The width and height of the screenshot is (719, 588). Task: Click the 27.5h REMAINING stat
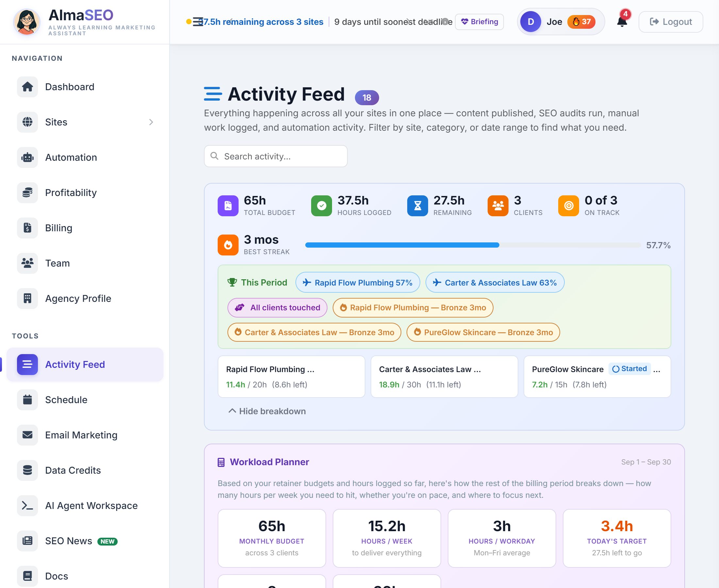point(440,205)
